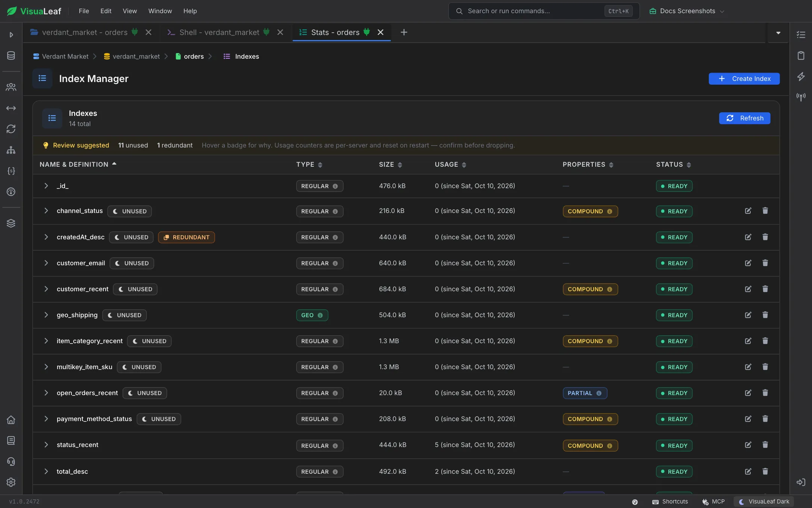
Task: Sort indexes by Status column
Action: (673, 164)
